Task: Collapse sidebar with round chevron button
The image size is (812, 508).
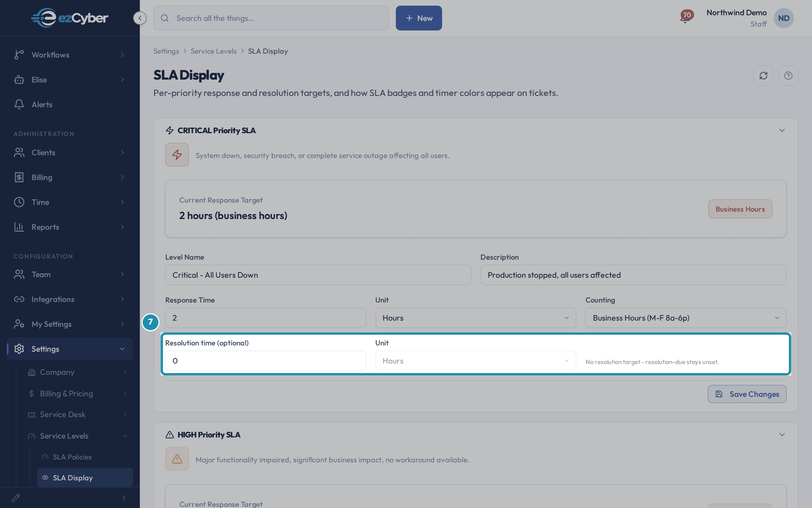Action: tap(140, 18)
